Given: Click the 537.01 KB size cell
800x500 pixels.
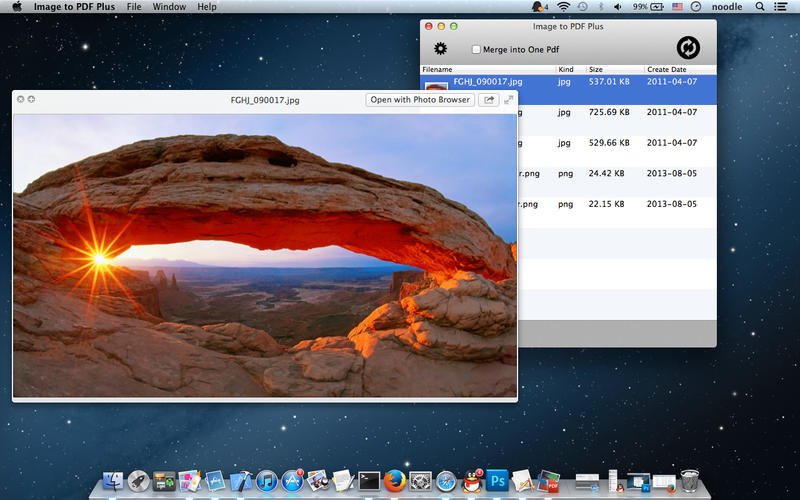Looking at the screenshot, I should point(609,82).
